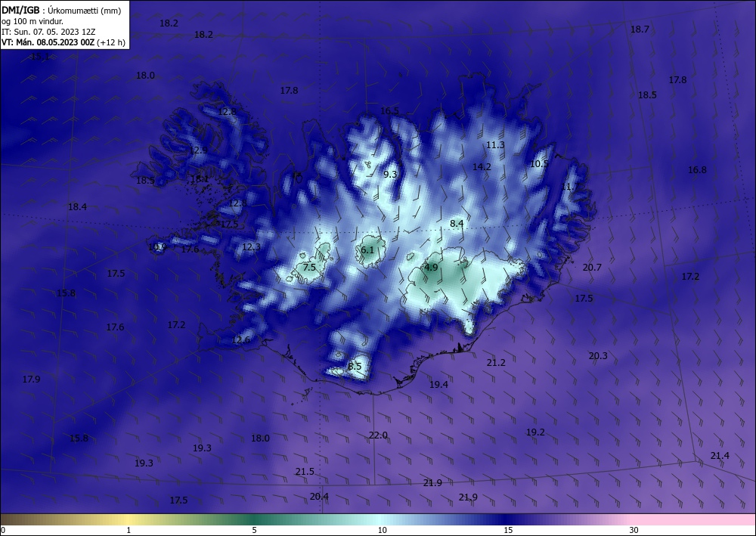Click the 4.9 value on the large glacier

[x=431, y=267]
